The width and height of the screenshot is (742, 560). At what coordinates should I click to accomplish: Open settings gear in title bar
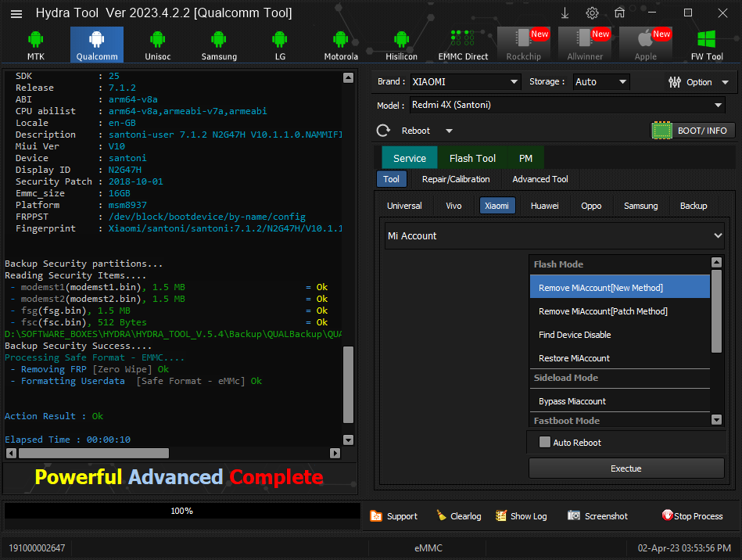click(592, 13)
